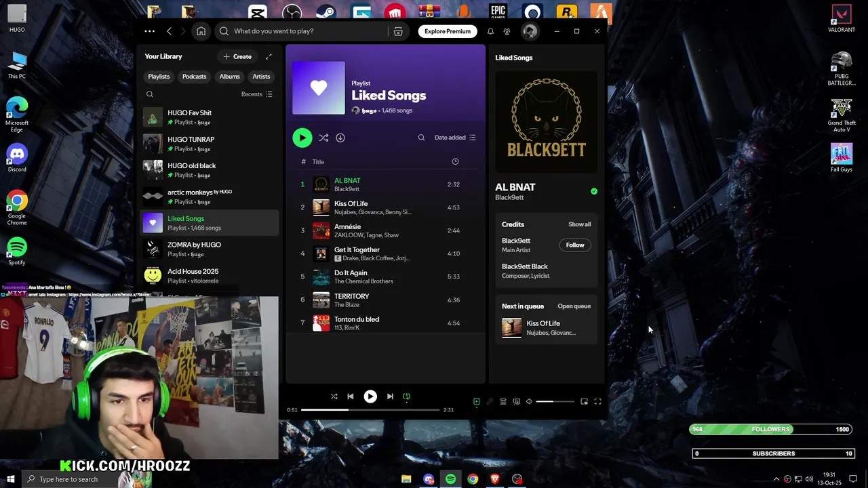Viewport: 868px width, 488px height.
Task: Click Explore Premium button
Action: tap(448, 31)
